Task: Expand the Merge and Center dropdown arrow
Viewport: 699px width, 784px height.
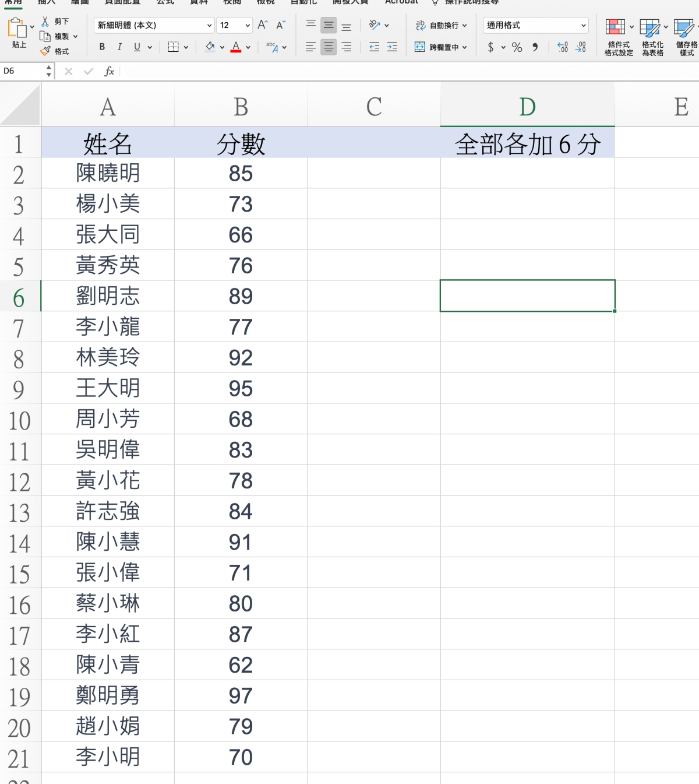Action: click(x=464, y=47)
